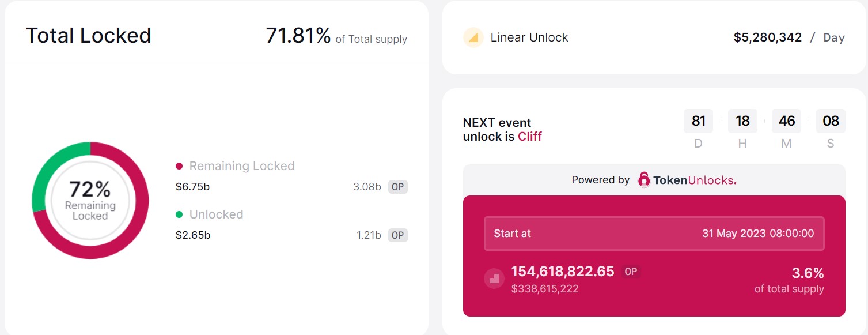The width and height of the screenshot is (868, 335).
Task: Click the red Remaining Locked legend dot
Action: [179, 166]
